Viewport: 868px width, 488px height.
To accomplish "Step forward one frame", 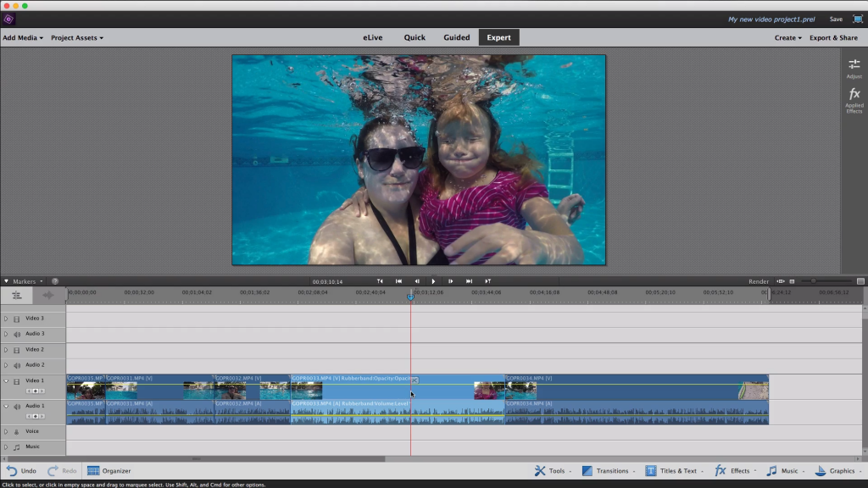I will click(x=451, y=281).
